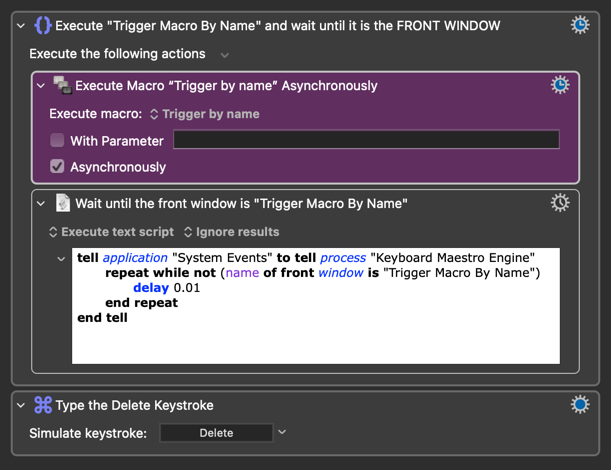Collapse the top-level group action
This screenshot has width=611, height=470.
click(21, 26)
